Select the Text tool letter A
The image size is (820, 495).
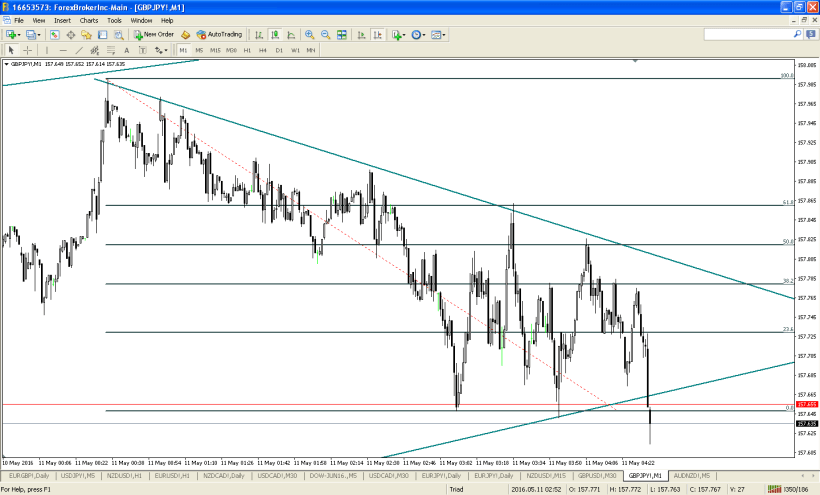[127, 50]
